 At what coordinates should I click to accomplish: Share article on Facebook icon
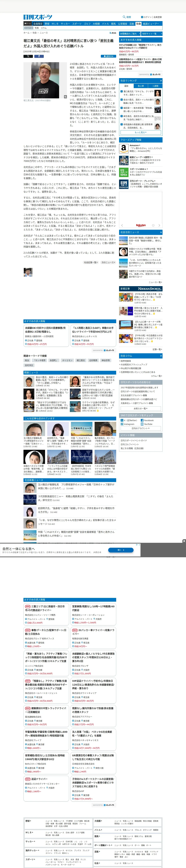pyautogui.click(x=39, y=56)
